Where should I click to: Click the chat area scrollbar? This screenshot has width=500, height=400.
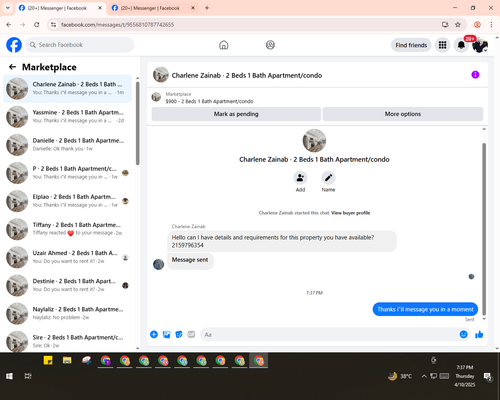coord(484,229)
